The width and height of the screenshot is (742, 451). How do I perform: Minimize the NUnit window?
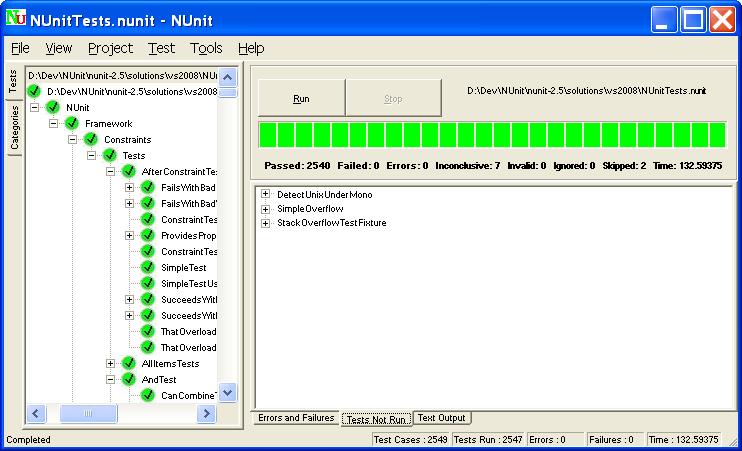pyautogui.click(x=664, y=19)
